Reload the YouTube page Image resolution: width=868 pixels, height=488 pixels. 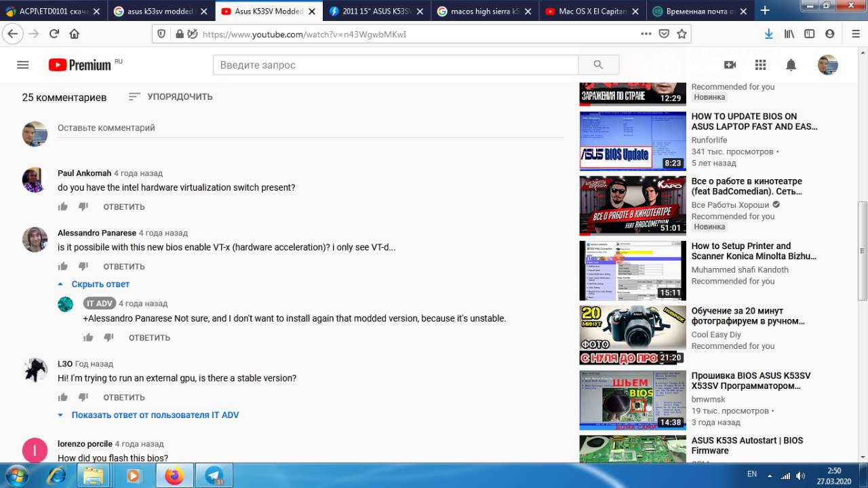point(54,34)
